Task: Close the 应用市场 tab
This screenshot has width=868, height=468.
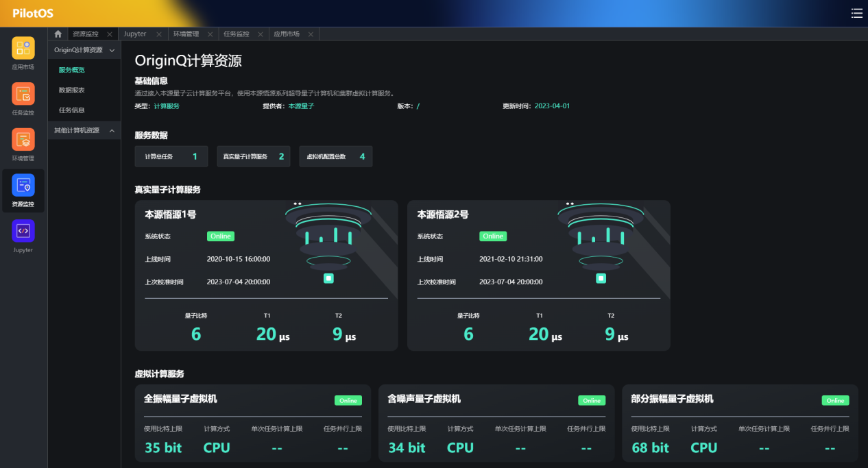Action: 311,34
